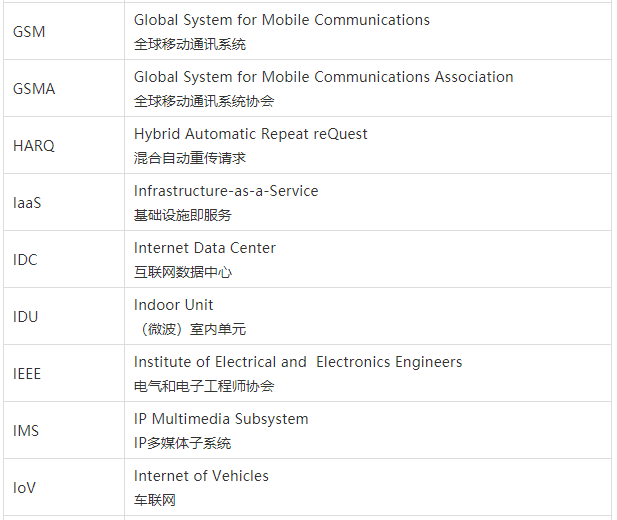Click 'IP Multimedia Subsystem' text

221,419
